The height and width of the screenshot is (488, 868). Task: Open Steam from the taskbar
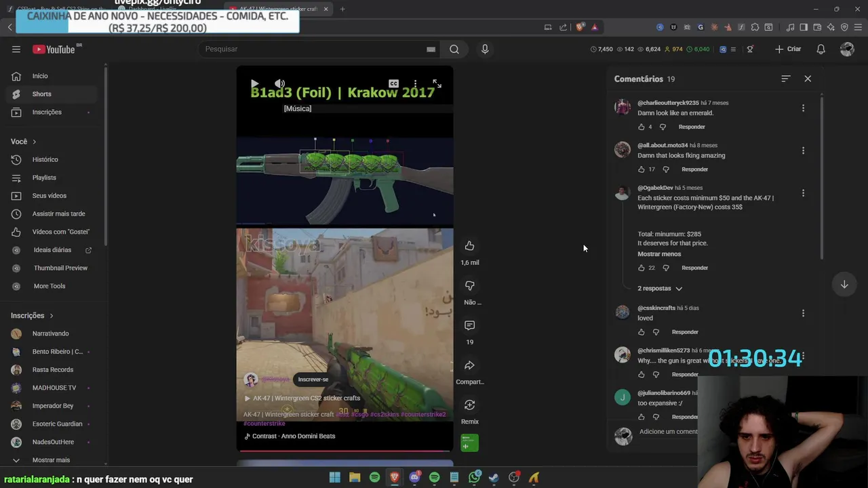tap(494, 478)
